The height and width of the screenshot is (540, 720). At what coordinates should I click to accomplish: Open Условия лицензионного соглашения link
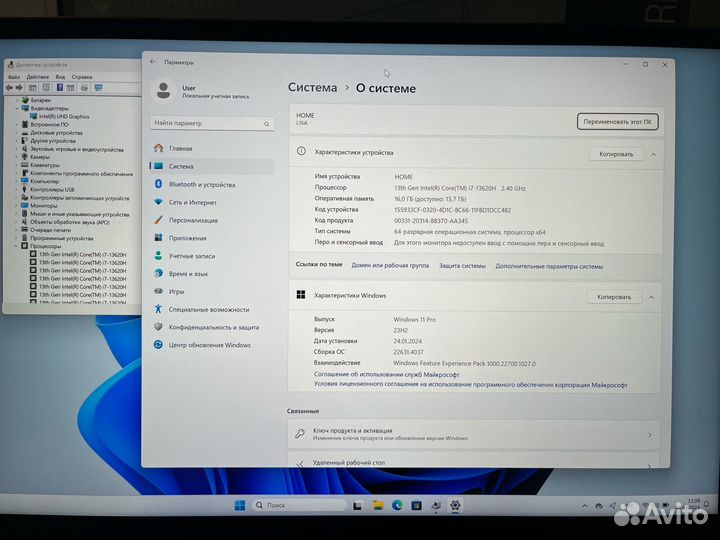pos(470,385)
